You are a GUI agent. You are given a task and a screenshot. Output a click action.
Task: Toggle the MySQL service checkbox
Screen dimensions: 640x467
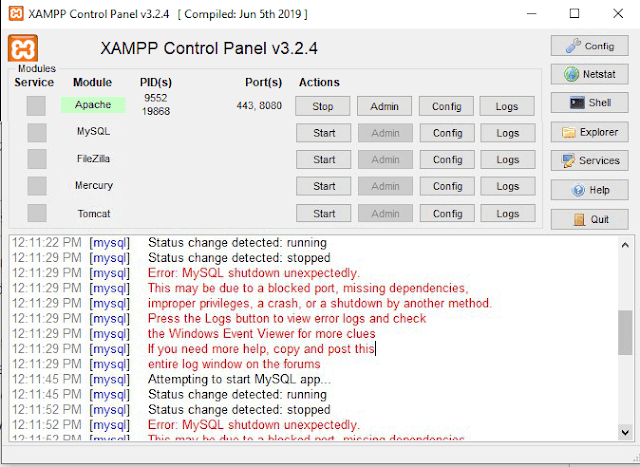coord(37,133)
